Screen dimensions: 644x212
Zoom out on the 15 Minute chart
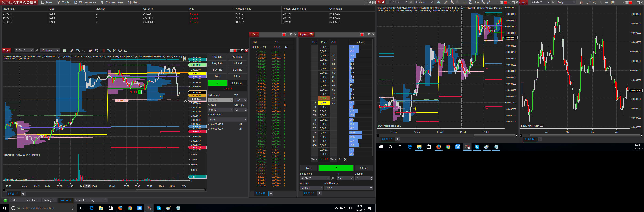(83, 50)
